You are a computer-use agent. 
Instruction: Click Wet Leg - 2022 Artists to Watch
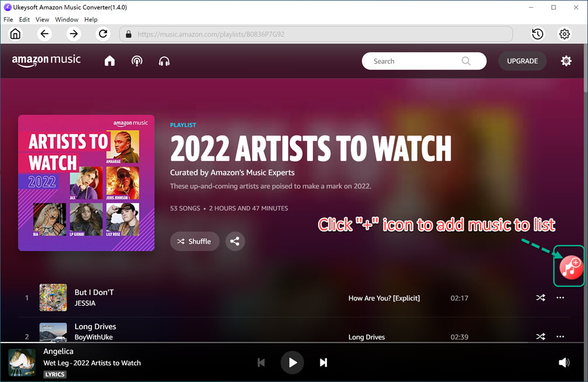coord(92,363)
